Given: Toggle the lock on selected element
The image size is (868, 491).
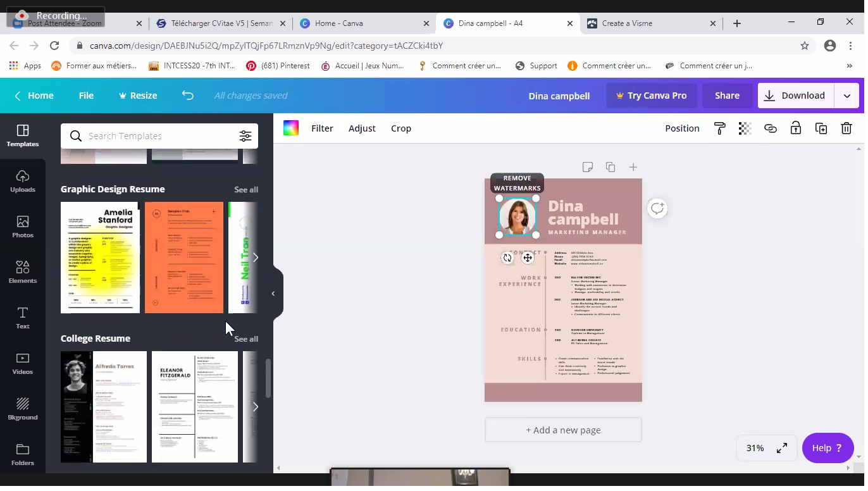Looking at the screenshot, I should (x=795, y=128).
